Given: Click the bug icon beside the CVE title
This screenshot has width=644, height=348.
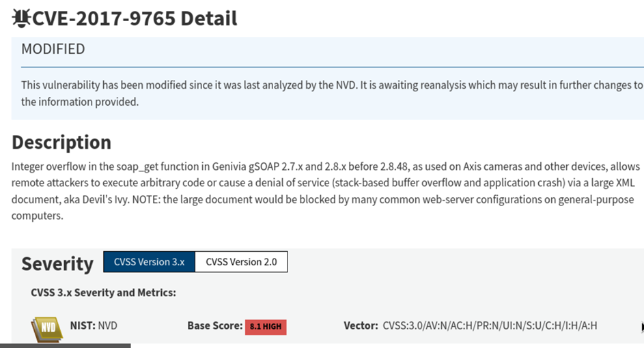Looking at the screenshot, I should (21, 18).
